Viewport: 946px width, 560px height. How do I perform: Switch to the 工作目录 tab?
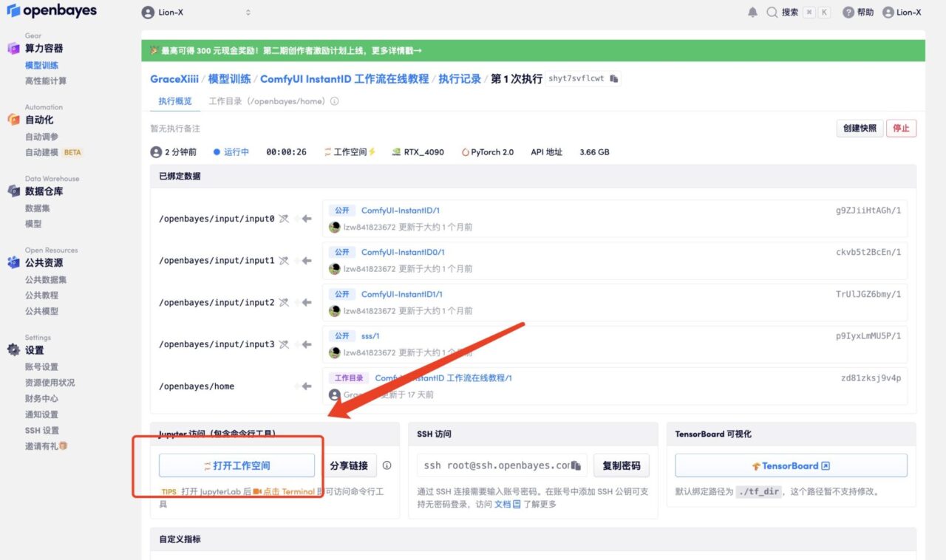tap(266, 101)
